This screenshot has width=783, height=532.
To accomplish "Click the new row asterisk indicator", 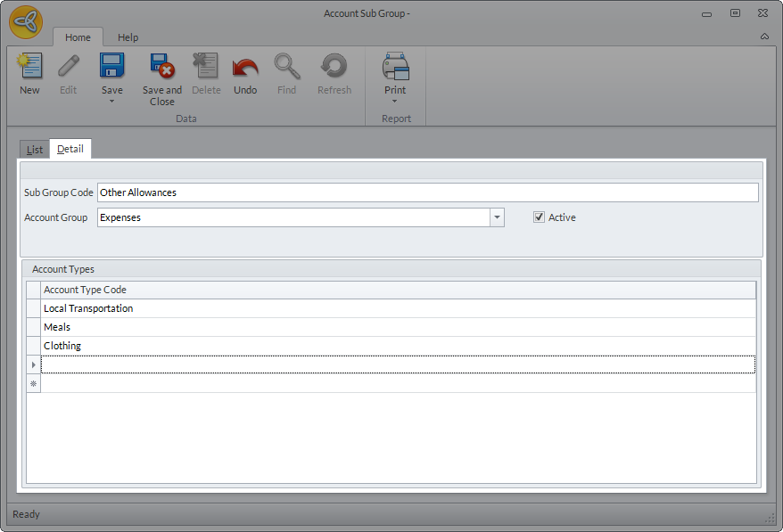I will [34, 384].
